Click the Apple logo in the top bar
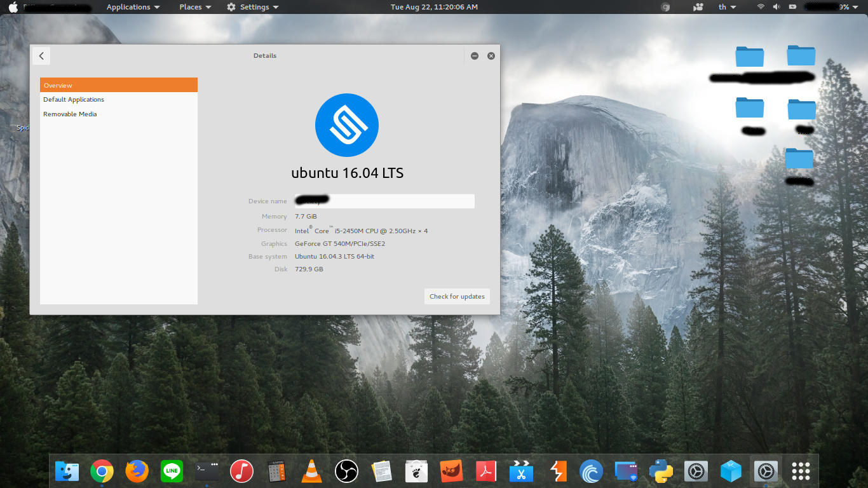Screen dimensions: 868x488 [x=13, y=7]
